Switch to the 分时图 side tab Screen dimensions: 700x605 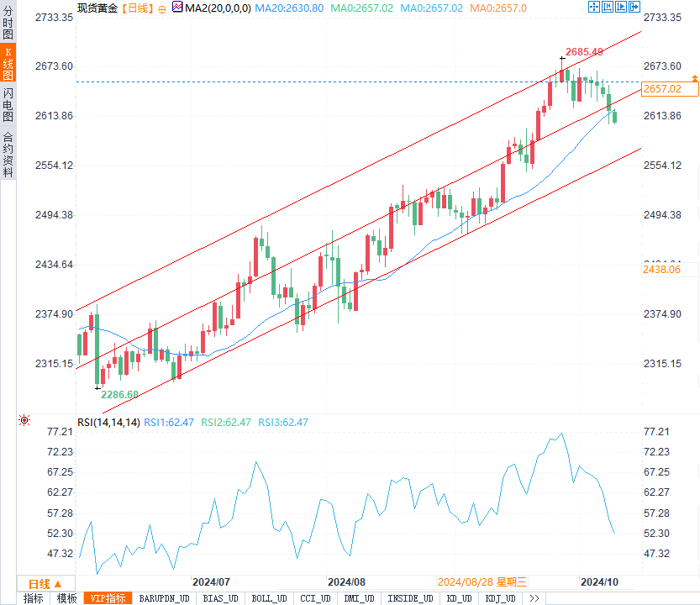8,22
